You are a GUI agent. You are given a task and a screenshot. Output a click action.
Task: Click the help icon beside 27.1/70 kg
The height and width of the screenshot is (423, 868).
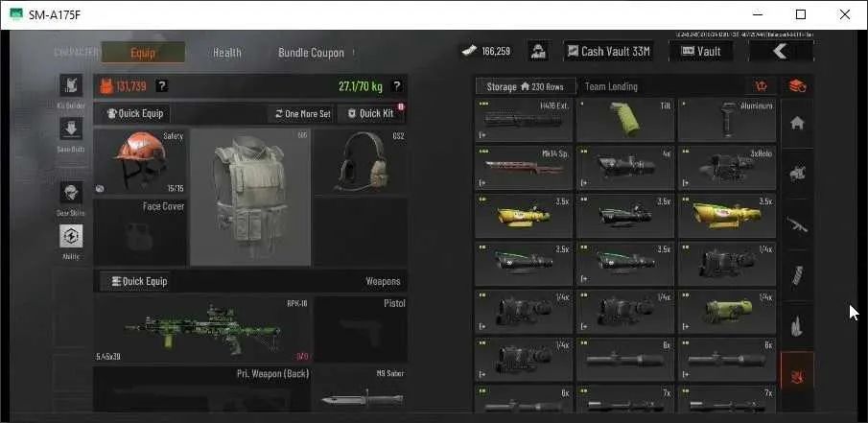point(397,85)
